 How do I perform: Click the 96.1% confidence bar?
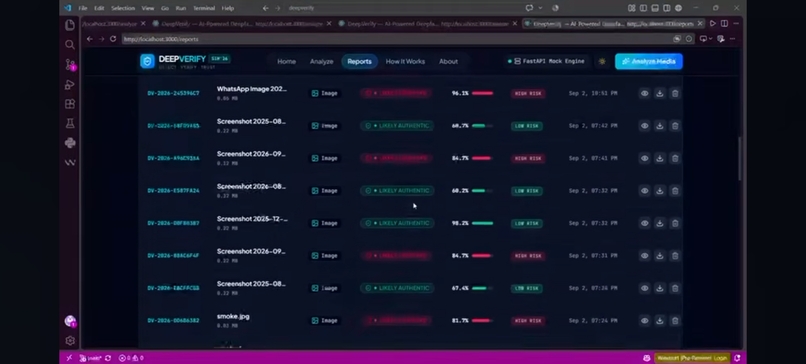[x=483, y=94]
